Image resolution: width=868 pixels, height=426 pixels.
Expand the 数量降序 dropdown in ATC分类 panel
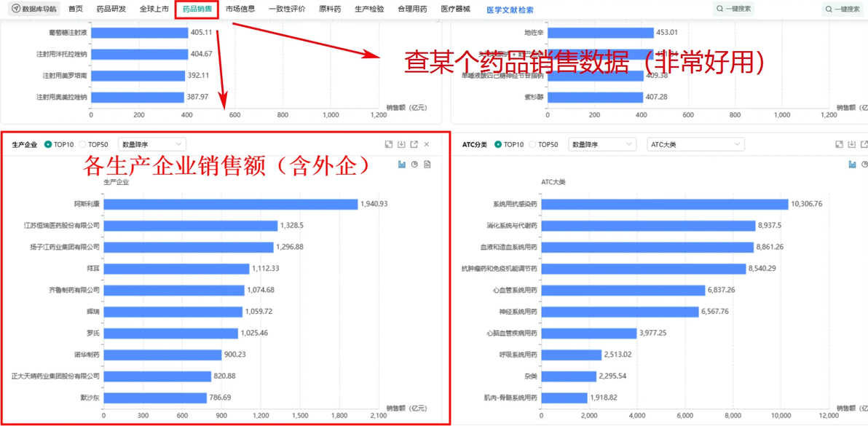click(x=602, y=143)
